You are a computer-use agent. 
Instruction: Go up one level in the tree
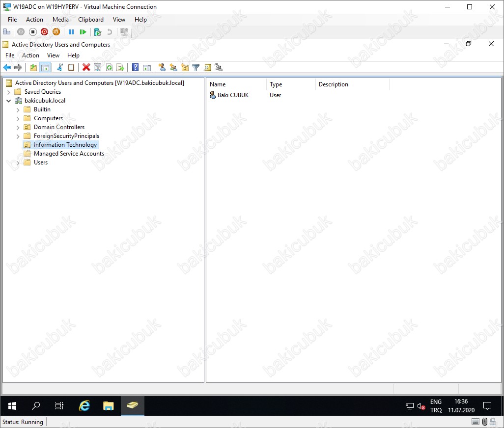pyautogui.click(x=33, y=67)
